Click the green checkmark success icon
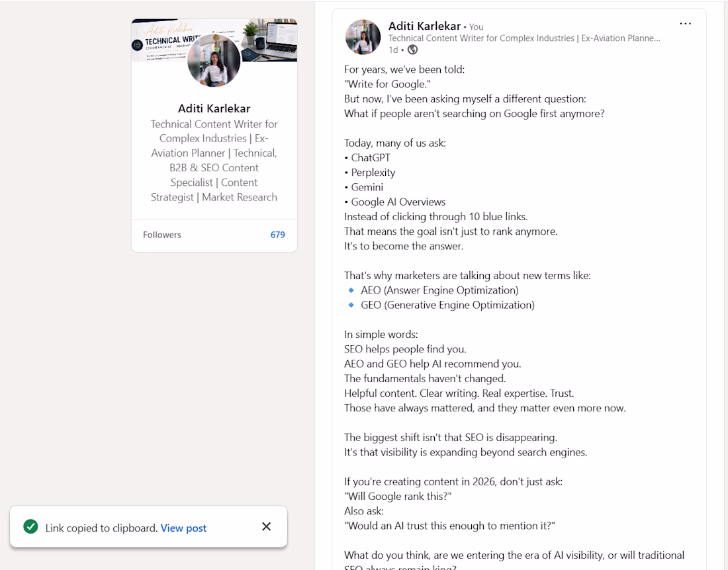The width and height of the screenshot is (728, 570). click(x=30, y=527)
